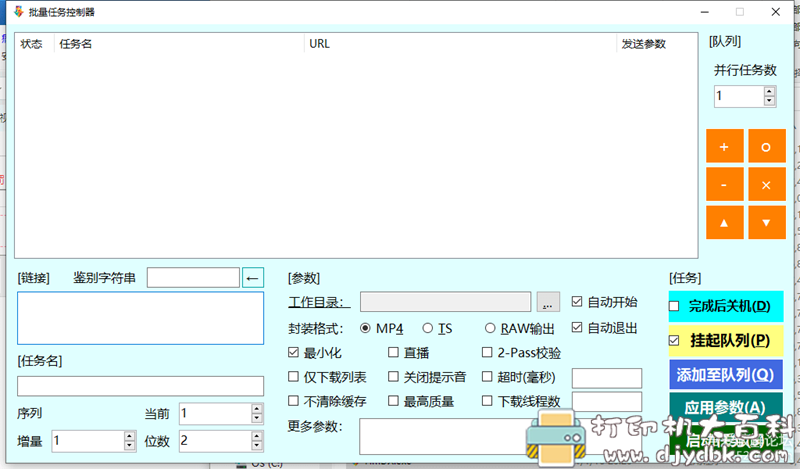Select the MP4 format radio button
This screenshot has height=469, width=800.
pos(365,328)
